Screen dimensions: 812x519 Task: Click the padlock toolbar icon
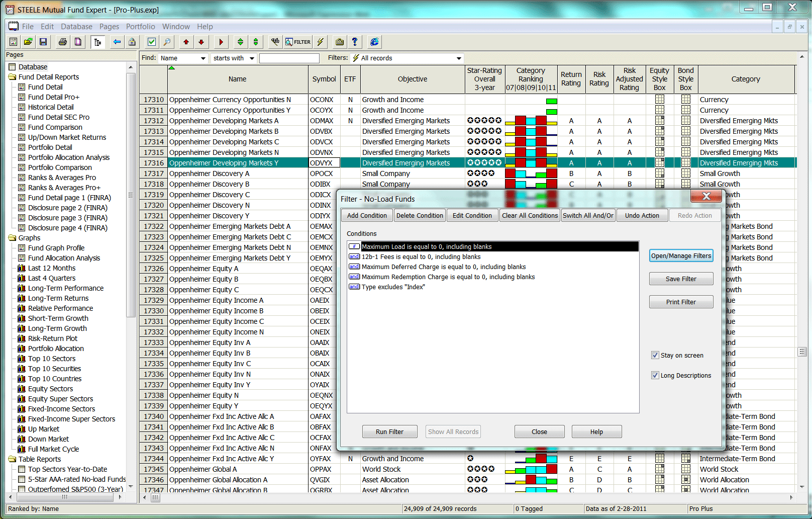[x=132, y=42]
